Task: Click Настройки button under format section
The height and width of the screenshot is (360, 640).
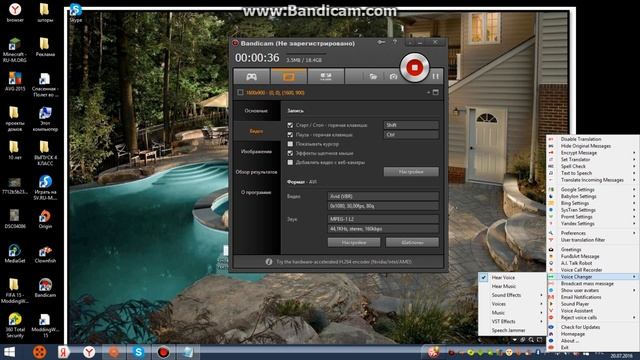Action: [354, 242]
